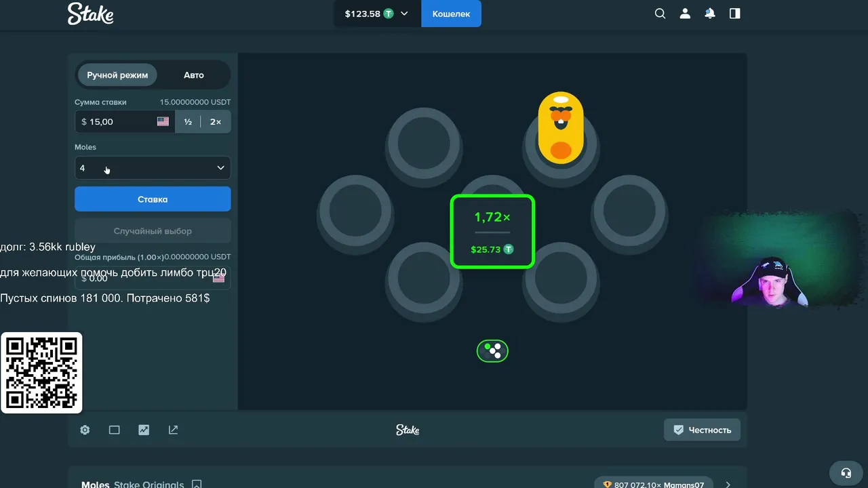Click the 1,72× multiplier result card
This screenshot has height=488, width=868.
[x=492, y=232]
